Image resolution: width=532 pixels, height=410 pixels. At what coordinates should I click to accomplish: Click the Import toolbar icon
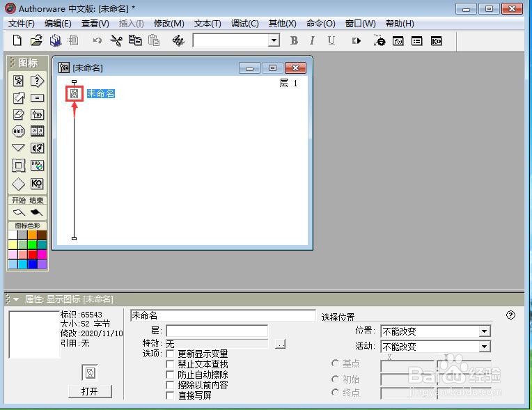tap(73, 40)
